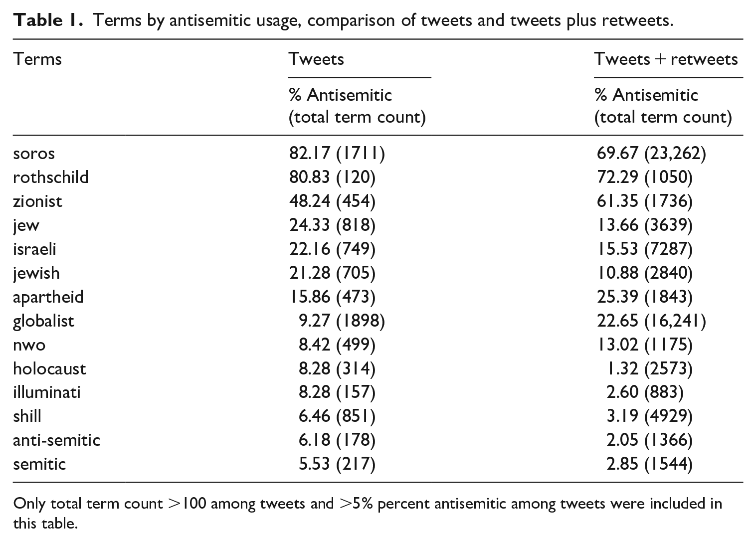Click the semitic retweets value 2.85 (1544)
The image size is (756, 541).
tap(650, 464)
